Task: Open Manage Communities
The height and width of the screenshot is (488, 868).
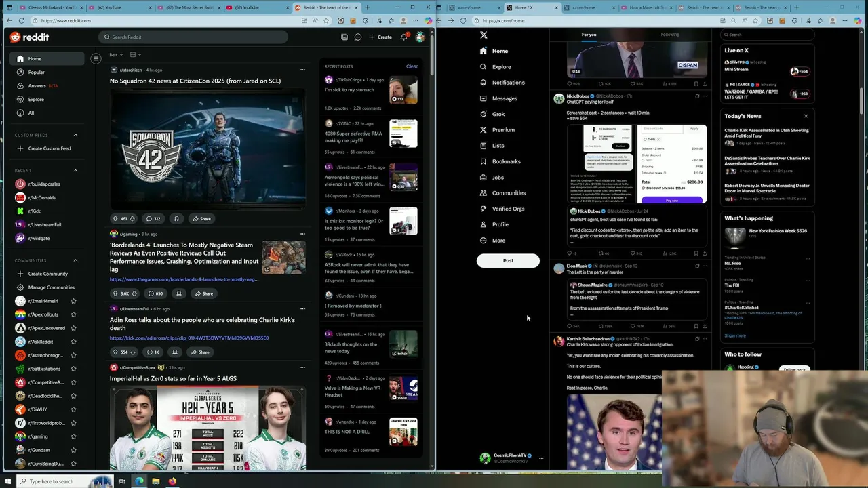Action: pos(46,287)
